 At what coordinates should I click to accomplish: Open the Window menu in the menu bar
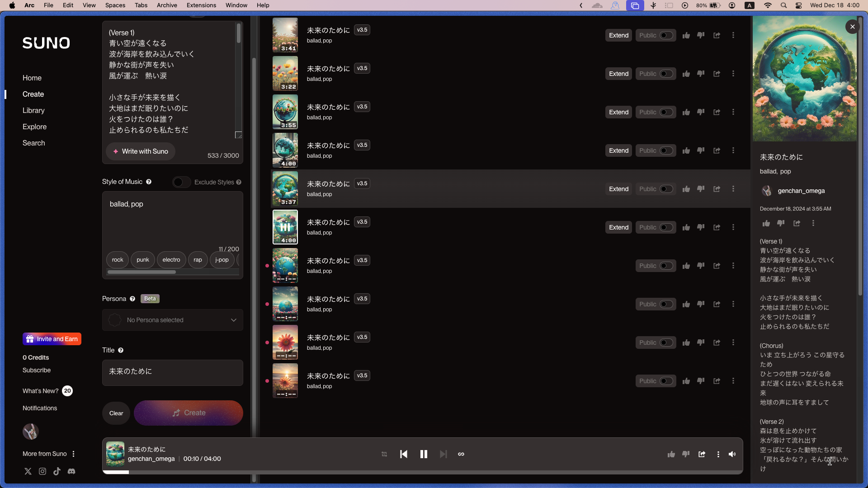coord(236,5)
